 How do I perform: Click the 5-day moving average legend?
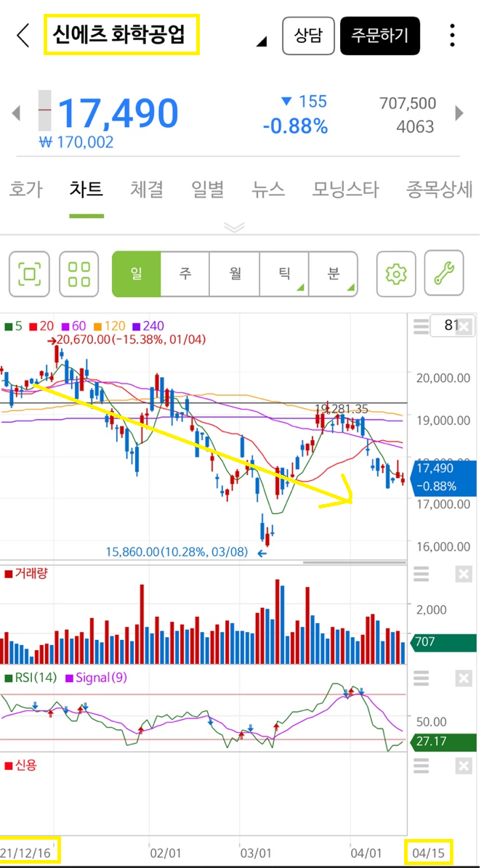13,326
